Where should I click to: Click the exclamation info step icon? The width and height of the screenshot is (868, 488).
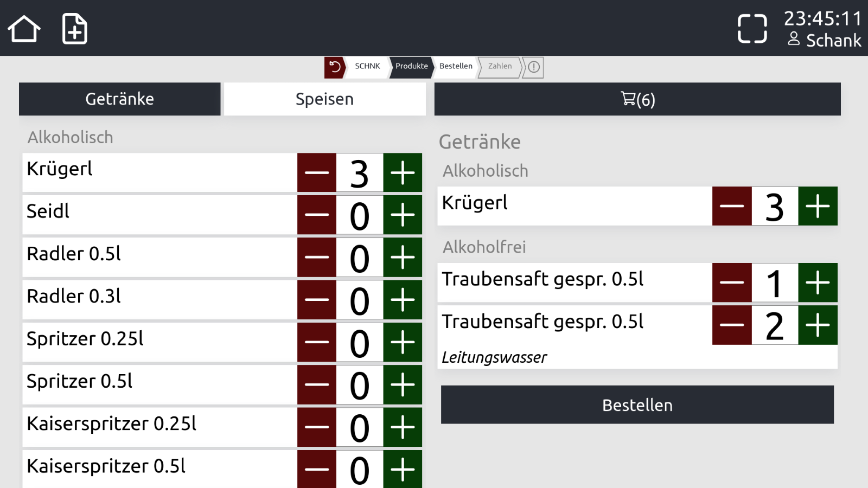click(x=534, y=67)
